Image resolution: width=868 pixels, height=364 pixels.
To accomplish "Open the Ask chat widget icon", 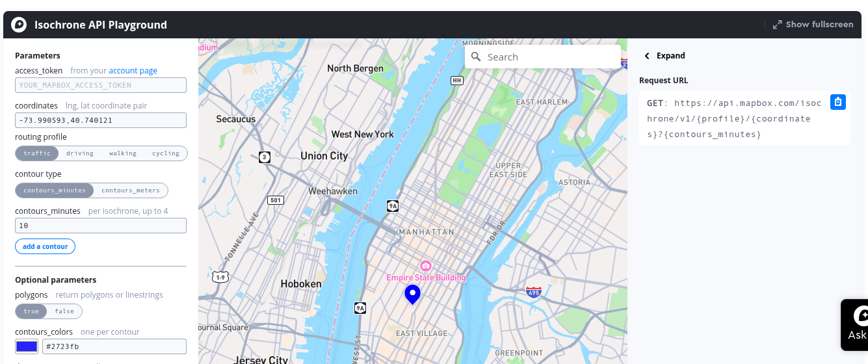I will coord(862,316).
